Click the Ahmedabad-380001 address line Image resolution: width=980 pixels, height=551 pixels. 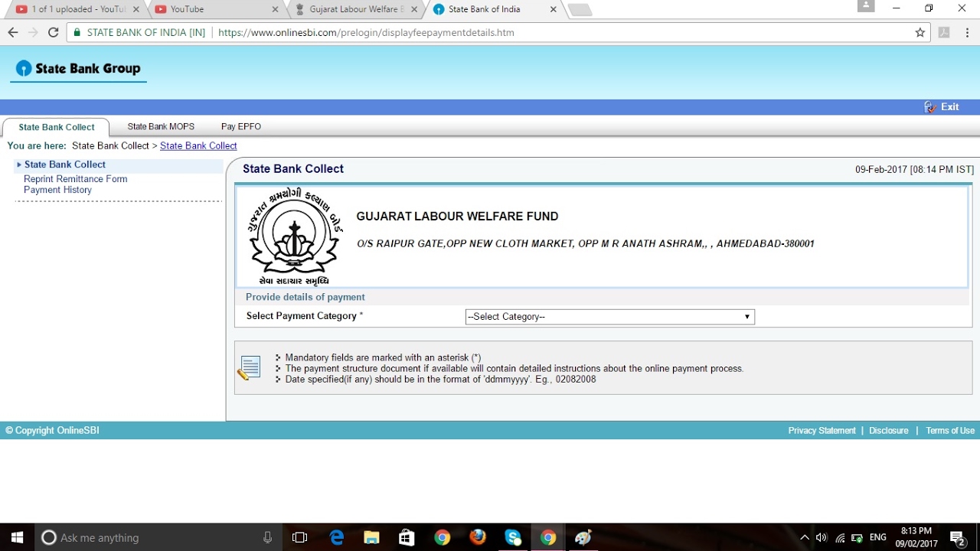(x=585, y=244)
